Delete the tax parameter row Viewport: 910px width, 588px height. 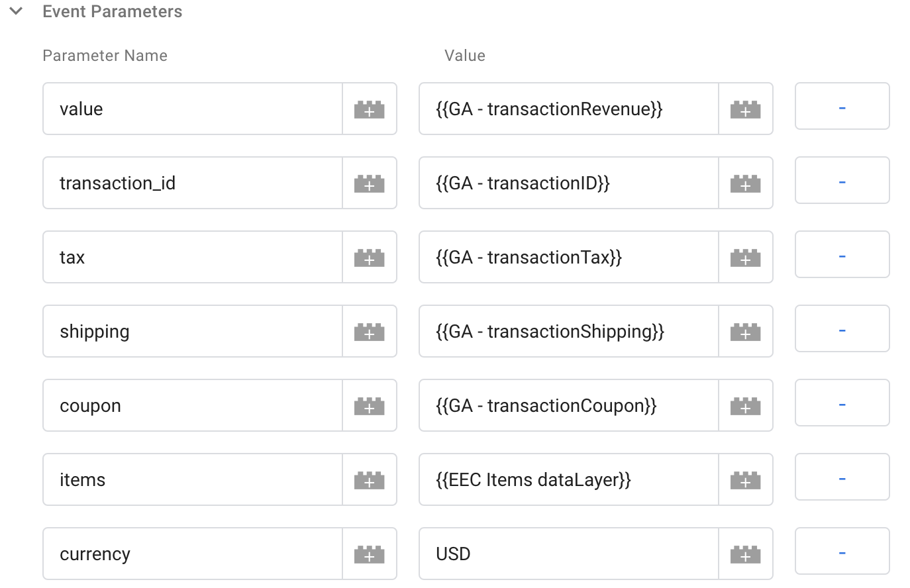842,254
